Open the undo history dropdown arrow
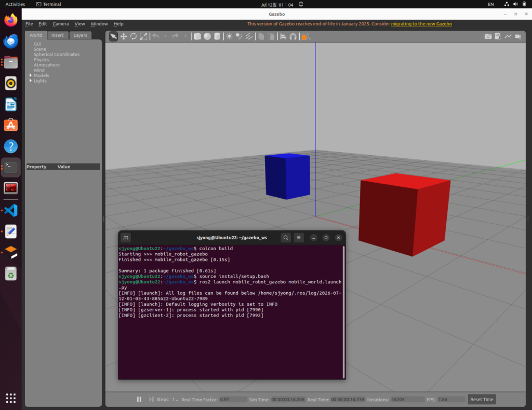 (166, 36)
